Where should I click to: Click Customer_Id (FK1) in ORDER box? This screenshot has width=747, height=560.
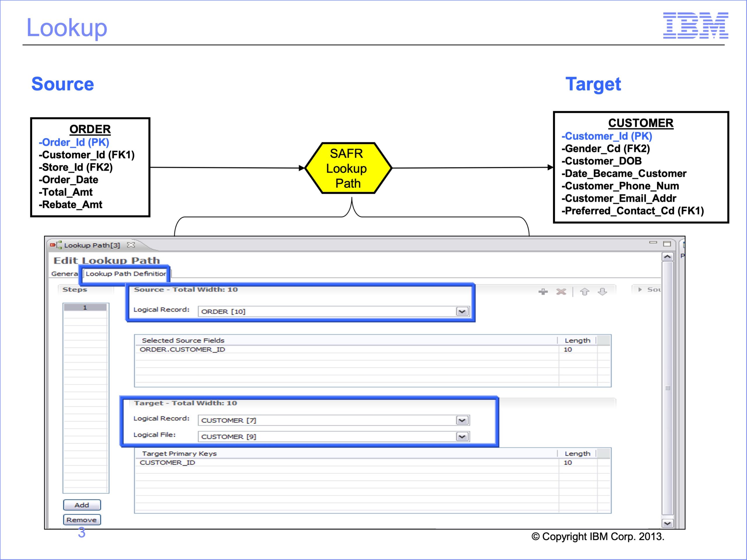(87, 155)
